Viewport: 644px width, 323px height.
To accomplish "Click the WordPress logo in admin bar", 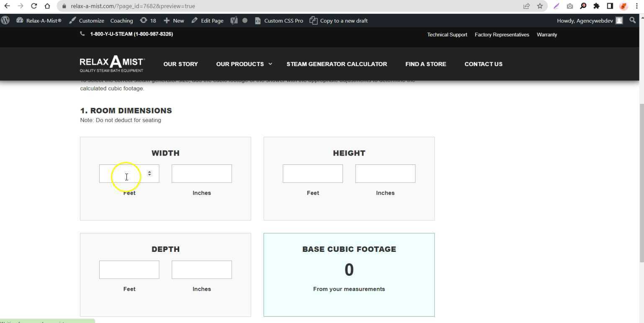I will [5, 21].
